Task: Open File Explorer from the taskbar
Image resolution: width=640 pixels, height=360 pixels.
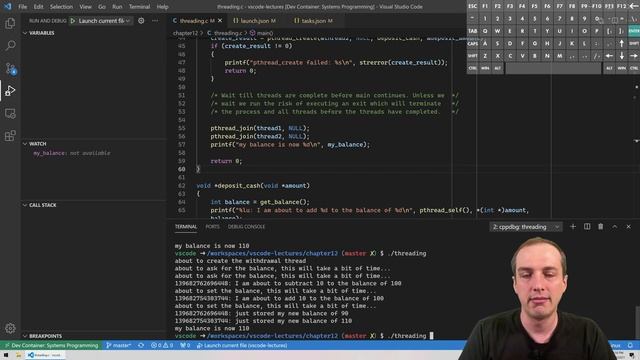Action: [18, 355]
